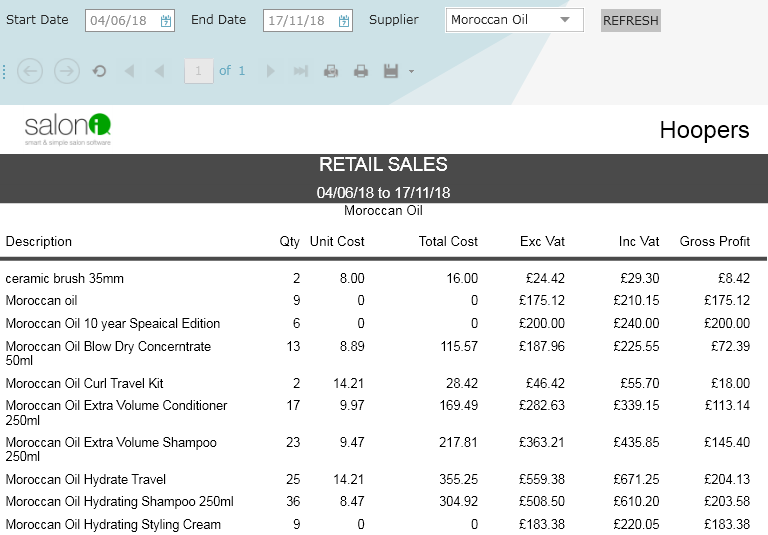Click the Qty column header

click(x=289, y=242)
